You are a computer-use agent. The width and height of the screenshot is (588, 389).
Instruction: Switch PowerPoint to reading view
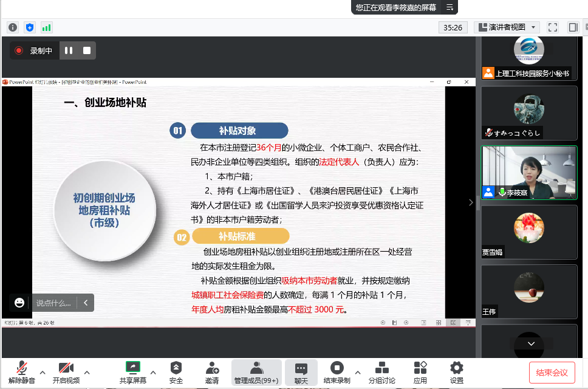click(x=453, y=323)
